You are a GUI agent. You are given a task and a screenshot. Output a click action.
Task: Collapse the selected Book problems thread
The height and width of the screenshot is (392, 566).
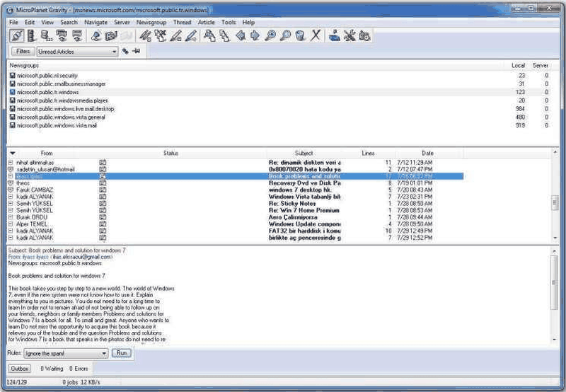11,176
